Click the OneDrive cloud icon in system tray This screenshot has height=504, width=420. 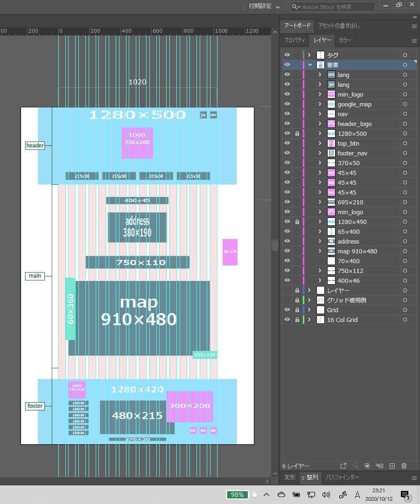(x=281, y=495)
